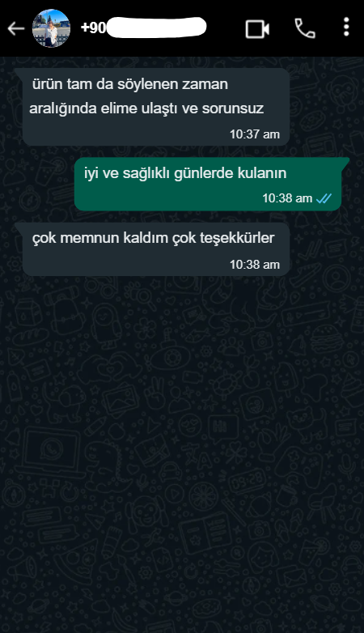Start a video call with the contact
This screenshot has width=364, height=633.
[257, 28]
